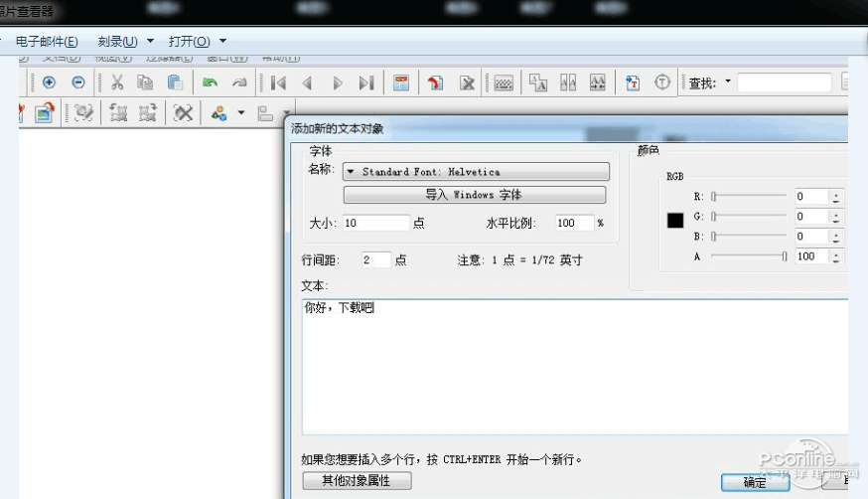Open the 电子邮件(E) menu
This screenshot has width=868, height=499.
[x=47, y=42]
